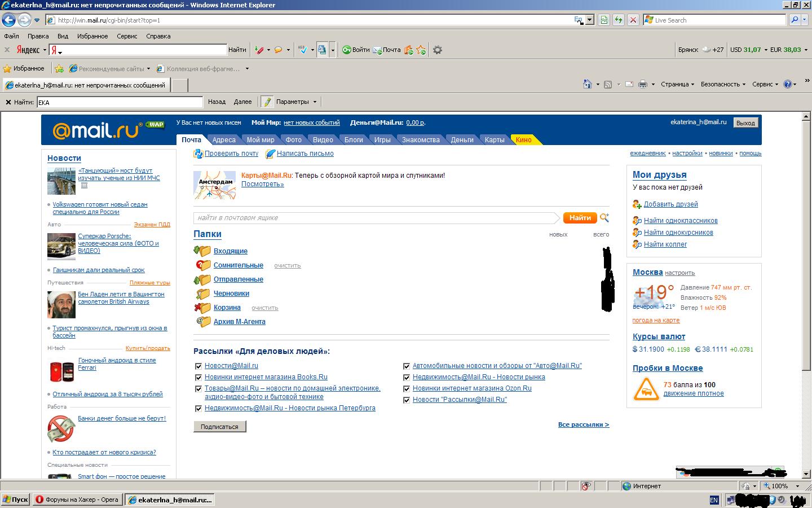The width and height of the screenshot is (812, 508).
Task: Click the IE Help question mark icon
Action: pyautogui.click(x=788, y=84)
